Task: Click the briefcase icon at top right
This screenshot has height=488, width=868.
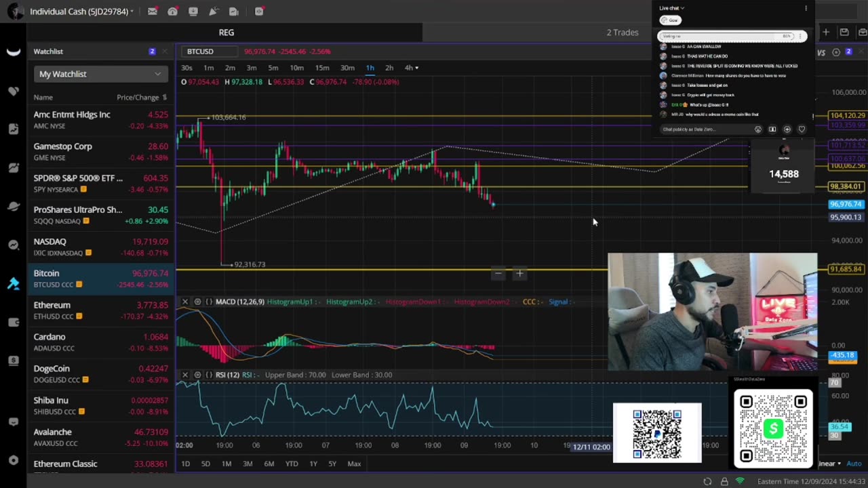Action: 862,32
